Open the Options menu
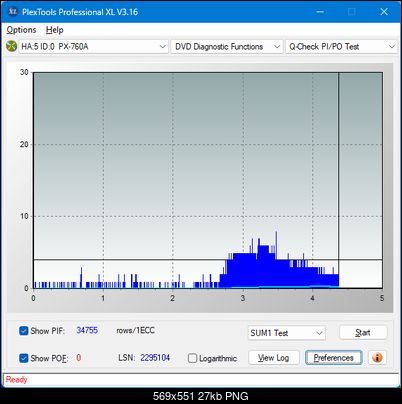 click(x=21, y=30)
